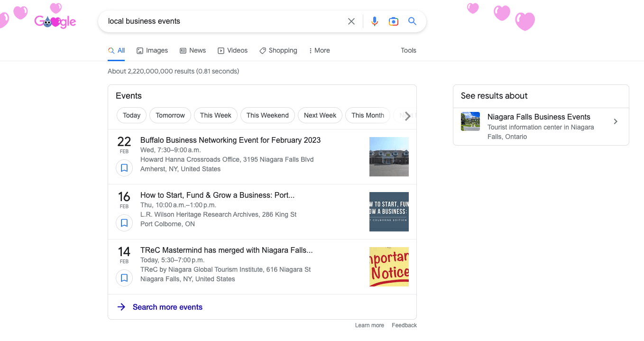Viewport: 644px width, 341px height.
Task: Click the See results about heading
Action: (x=494, y=96)
